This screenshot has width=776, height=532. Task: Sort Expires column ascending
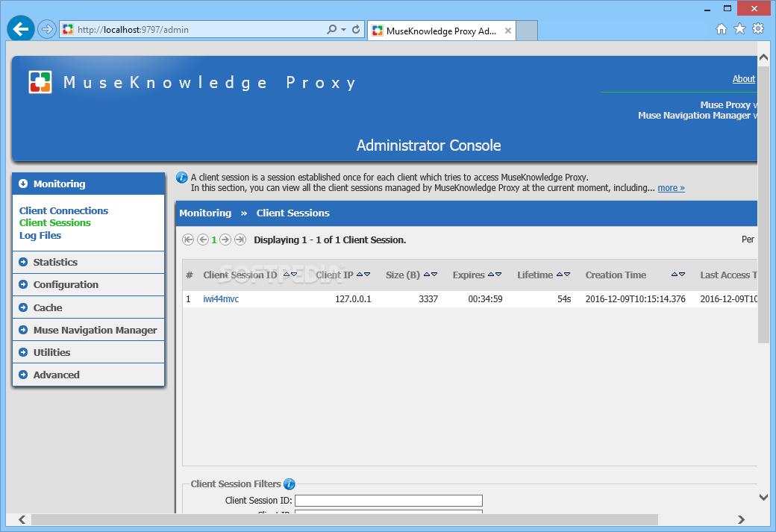click(491, 274)
